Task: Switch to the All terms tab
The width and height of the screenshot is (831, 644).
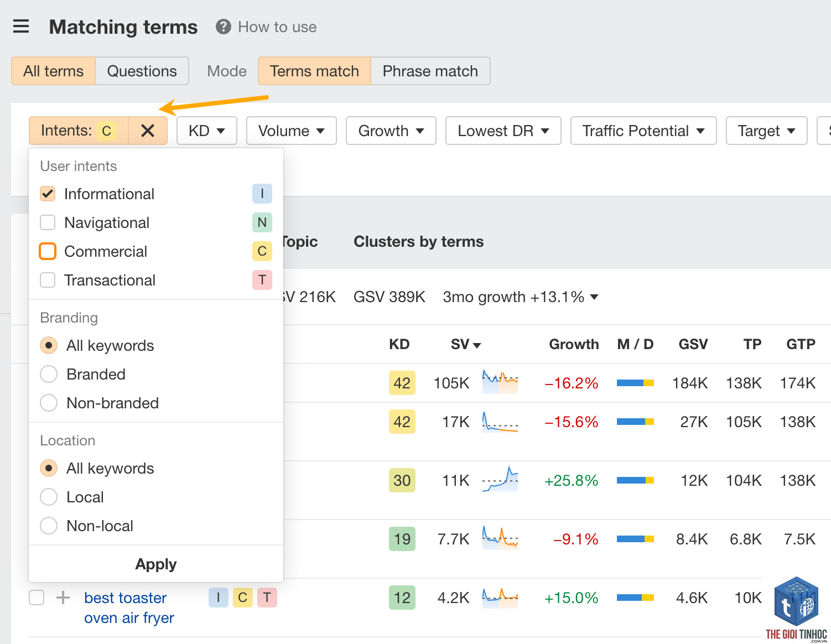Action: [x=54, y=71]
